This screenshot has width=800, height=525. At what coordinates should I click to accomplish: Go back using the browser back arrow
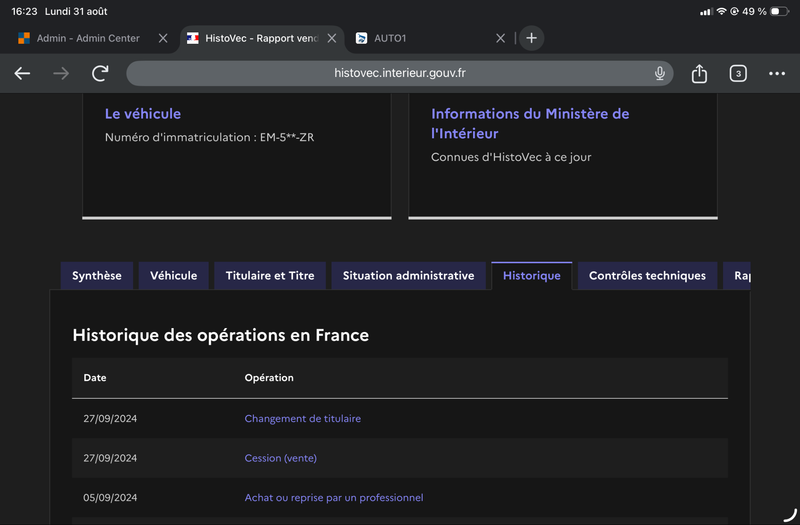click(22, 73)
